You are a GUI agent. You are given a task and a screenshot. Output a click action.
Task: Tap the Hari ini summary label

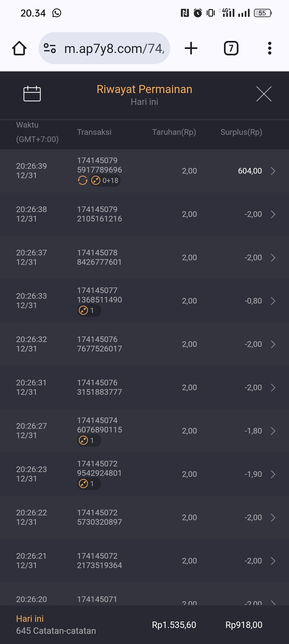pos(30,619)
